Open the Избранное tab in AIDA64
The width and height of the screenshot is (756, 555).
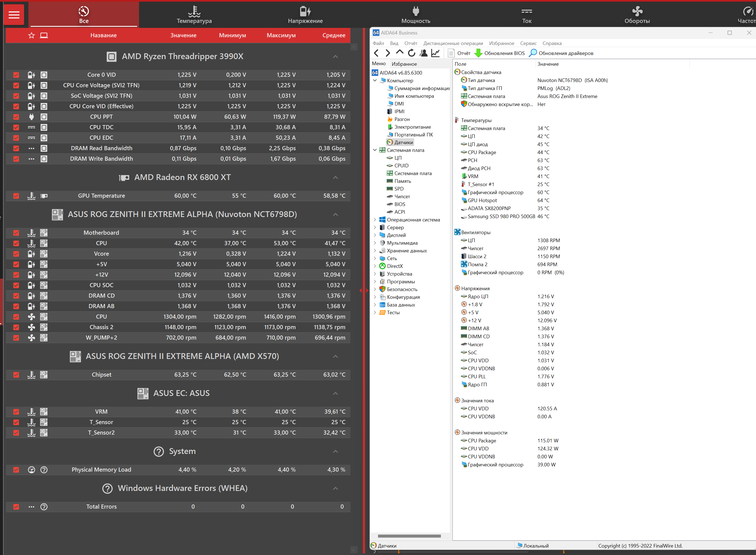404,64
